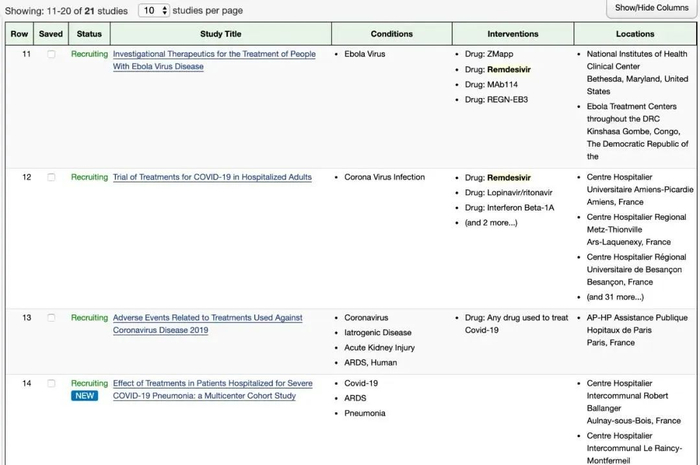
Task: Open the studies per page dropdown
Action: coord(153,10)
